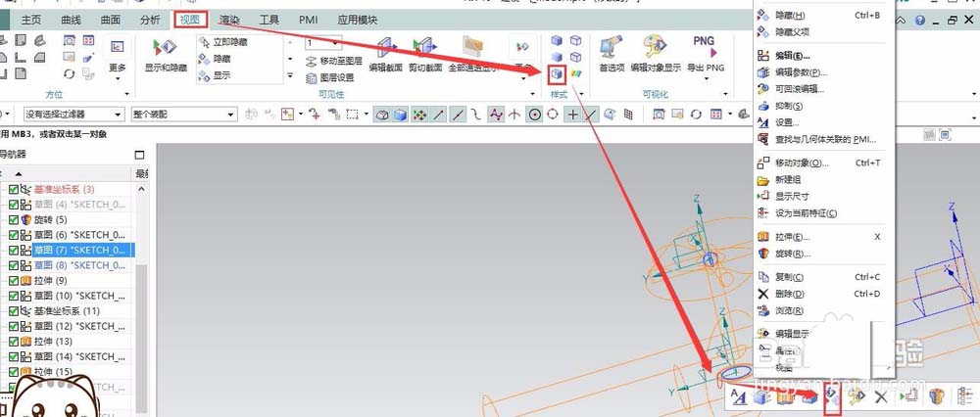Expand the 方位 group dropdown arrow
Screen dimensions: 980x417
[x=126, y=94]
